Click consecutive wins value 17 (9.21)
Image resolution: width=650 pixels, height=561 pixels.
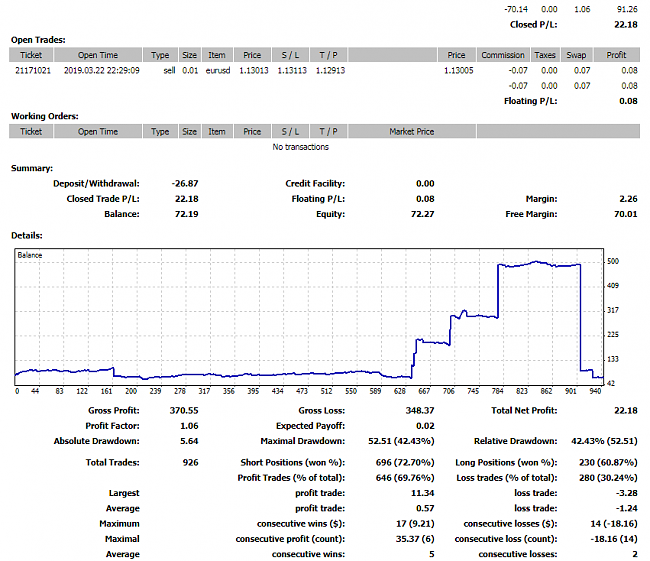pyautogui.click(x=415, y=524)
